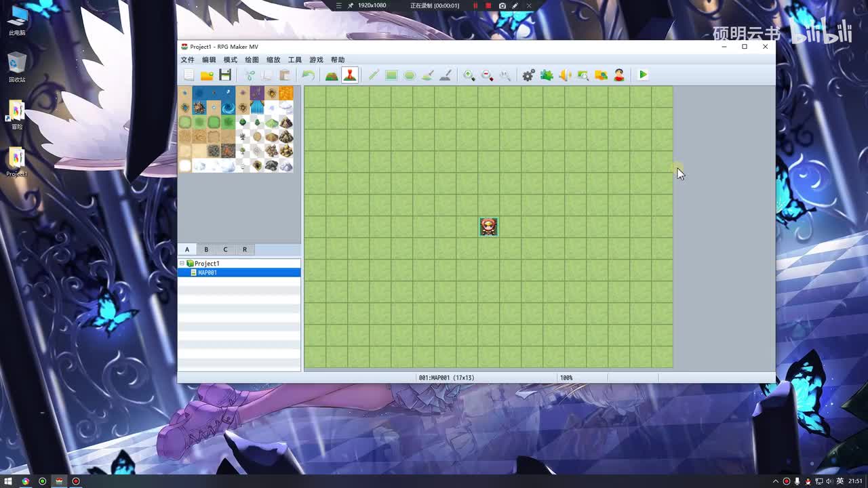Open the Event Searcher icon
The width and height of the screenshot is (868, 488).
[583, 75]
